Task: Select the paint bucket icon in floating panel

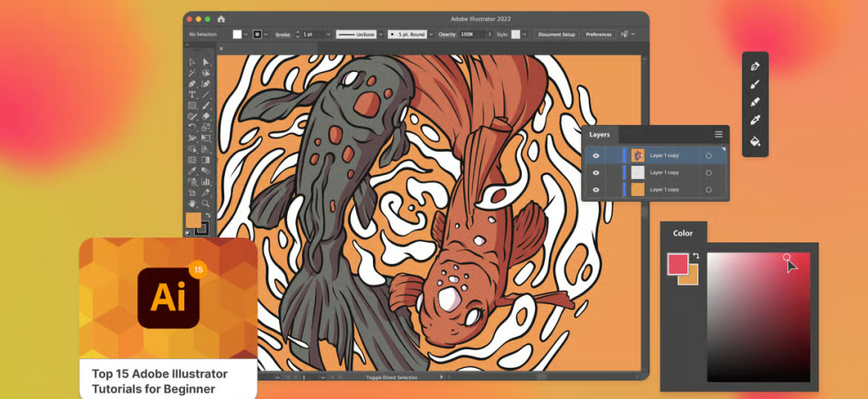Action: [x=755, y=141]
